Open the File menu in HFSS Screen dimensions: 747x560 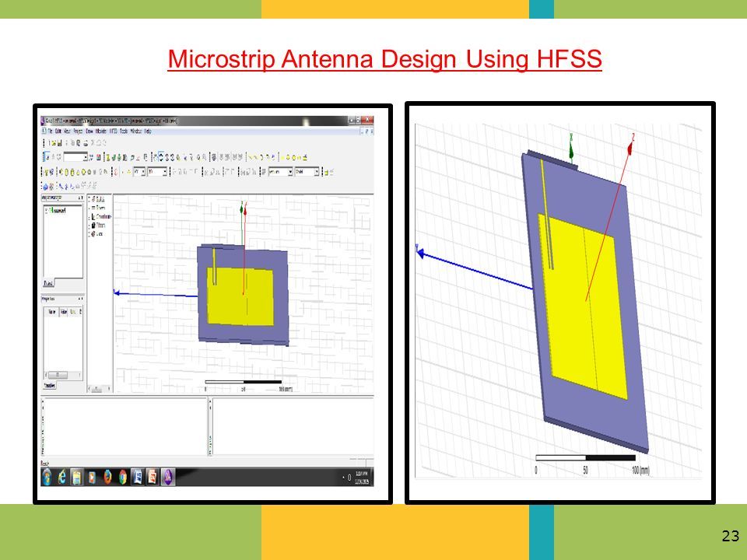(50, 131)
